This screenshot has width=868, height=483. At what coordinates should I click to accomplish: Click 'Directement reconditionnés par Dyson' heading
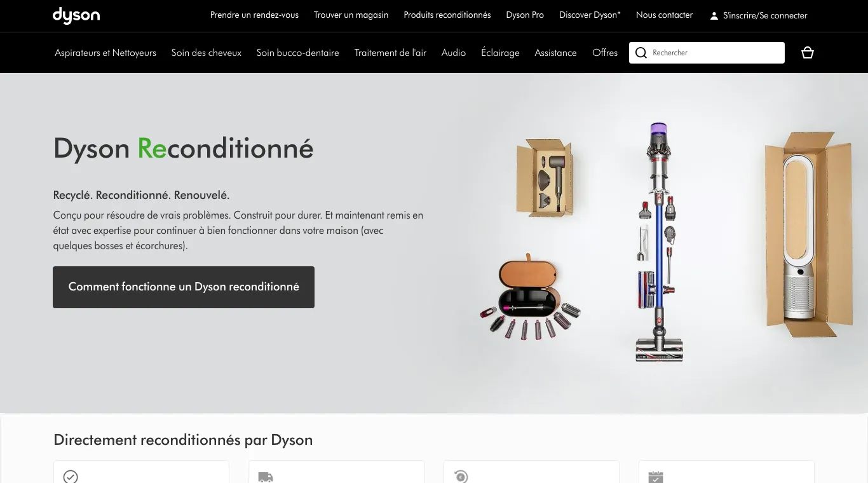183,440
